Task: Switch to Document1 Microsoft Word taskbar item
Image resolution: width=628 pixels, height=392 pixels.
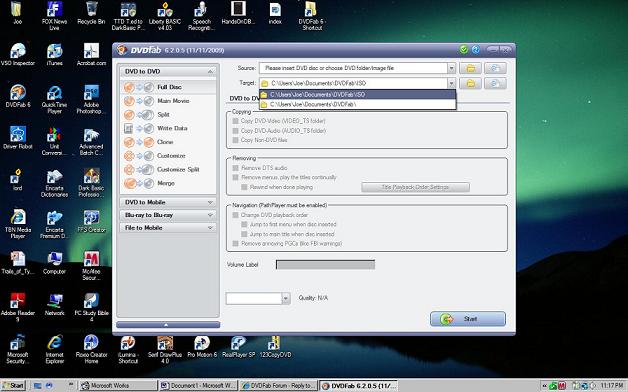Action: pyautogui.click(x=198, y=386)
